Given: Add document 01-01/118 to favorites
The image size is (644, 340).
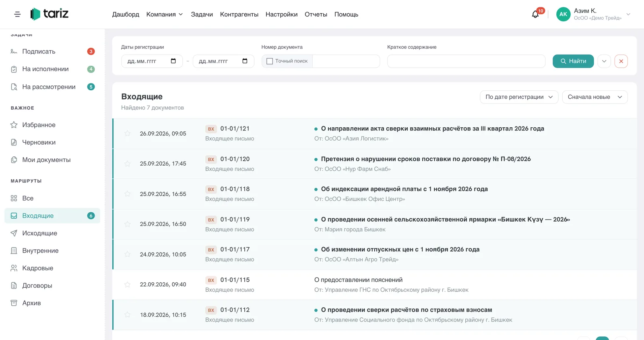Looking at the screenshot, I should click(x=128, y=194).
